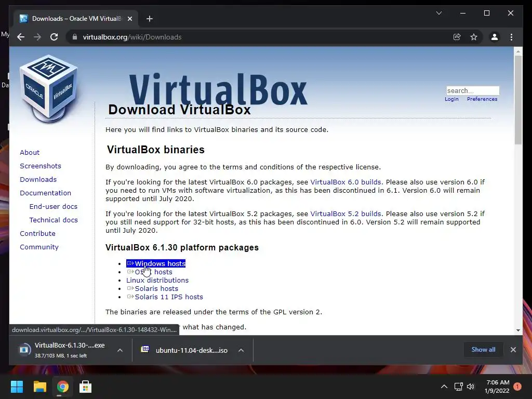Open the Screenshots sidebar link
Screen dimensions: 532x399
pyautogui.click(x=41, y=166)
